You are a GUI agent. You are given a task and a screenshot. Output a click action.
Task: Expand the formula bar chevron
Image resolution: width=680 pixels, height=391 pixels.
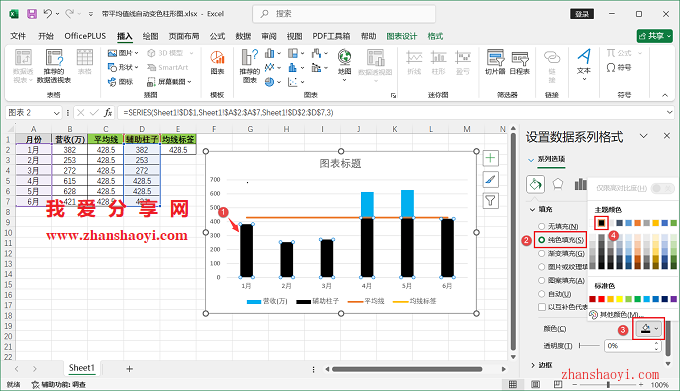[x=670, y=113]
